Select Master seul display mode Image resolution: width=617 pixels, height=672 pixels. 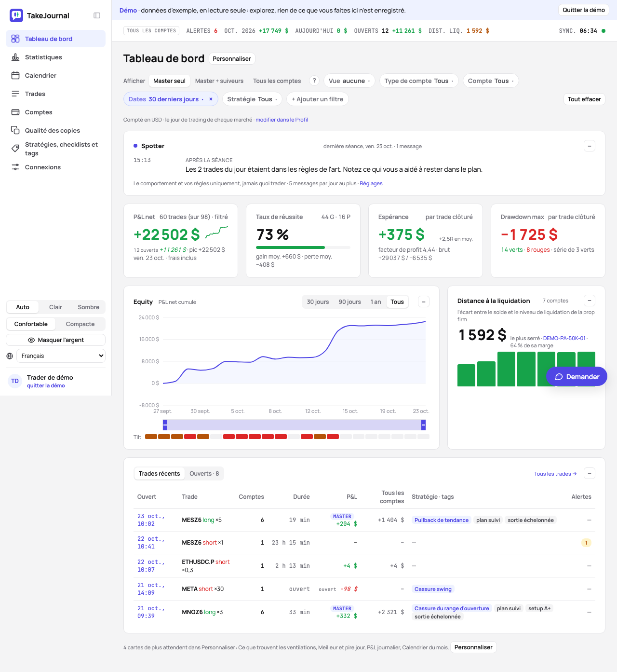(x=169, y=81)
